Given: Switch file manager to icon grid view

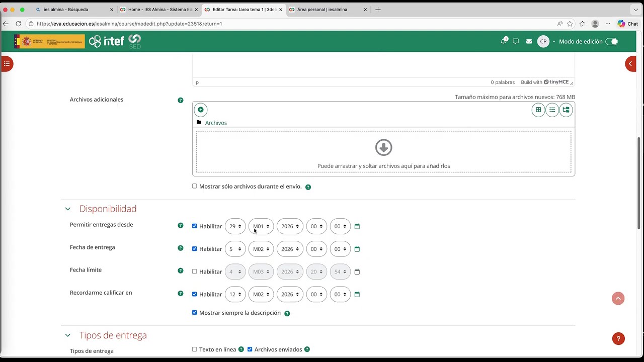Looking at the screenshot, I should pos(538,110).
